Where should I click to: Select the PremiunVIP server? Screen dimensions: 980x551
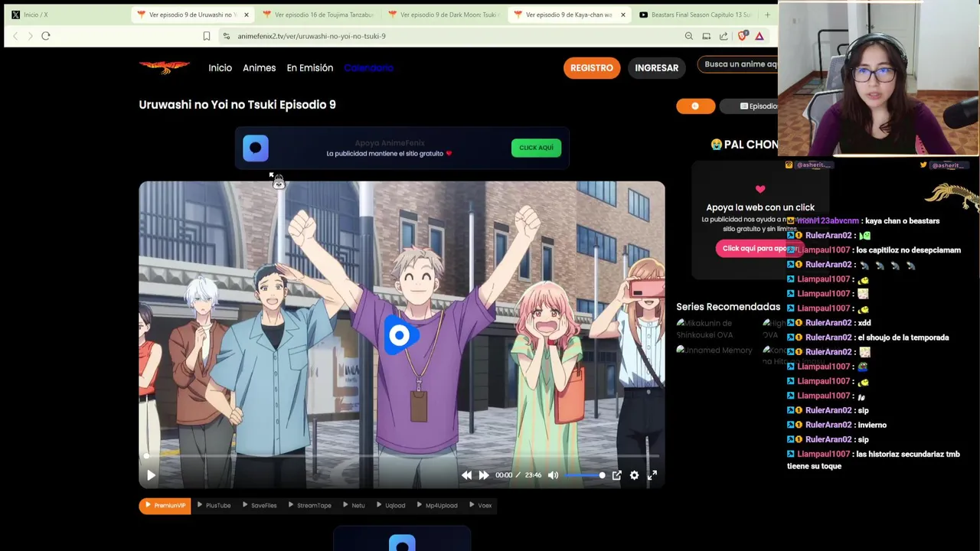click(x=165, y=506)
